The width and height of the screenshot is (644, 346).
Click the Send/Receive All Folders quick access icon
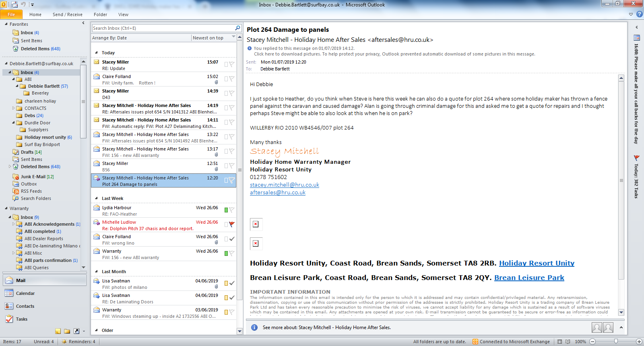point(14,4)
